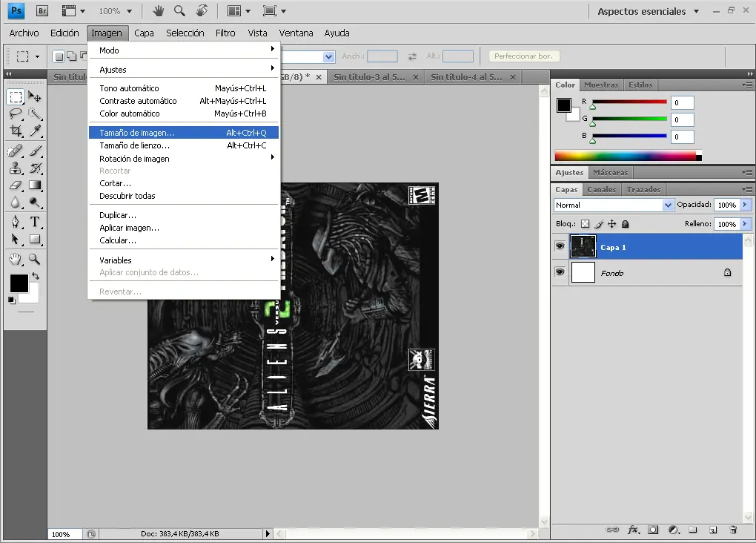The image size is (756, 543).
Task: Select the Hand tool in toolbox
Action: pos(16,259)
